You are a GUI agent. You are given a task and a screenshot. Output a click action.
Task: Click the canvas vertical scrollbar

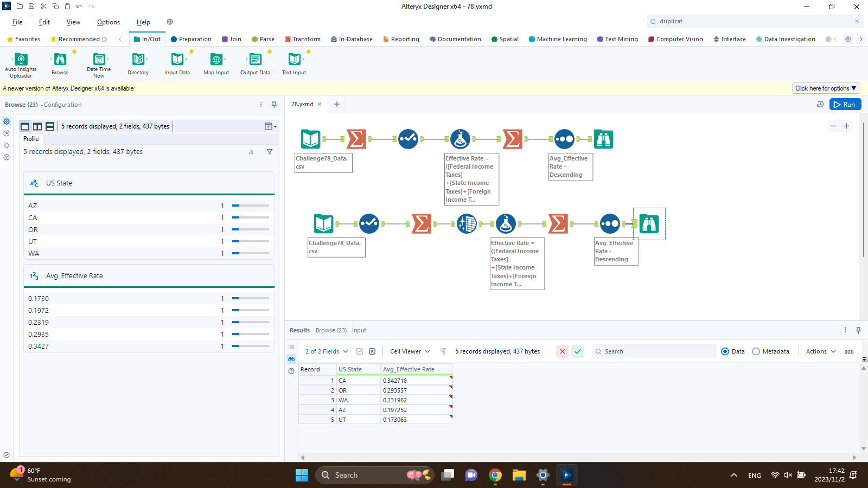pyautogui.click(x=863, y=190)
